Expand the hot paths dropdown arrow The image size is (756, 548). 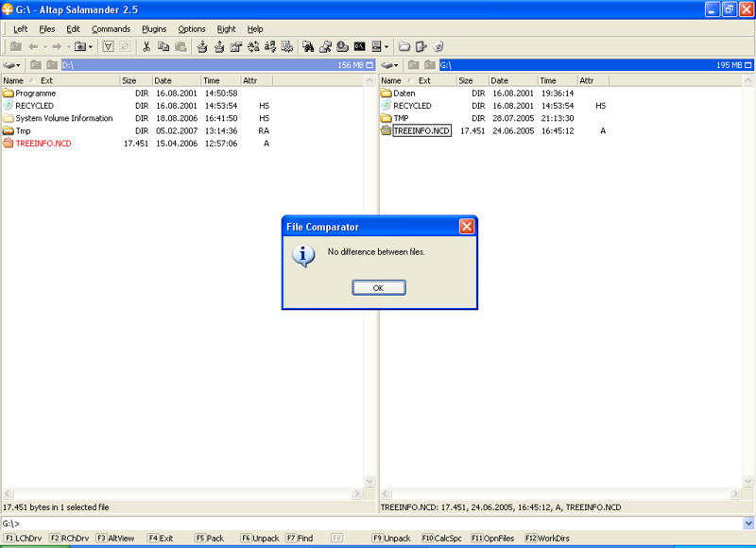90,47
